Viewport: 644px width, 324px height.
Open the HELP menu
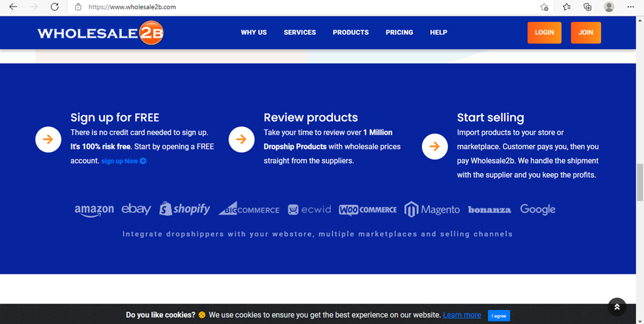click(439, 32)
